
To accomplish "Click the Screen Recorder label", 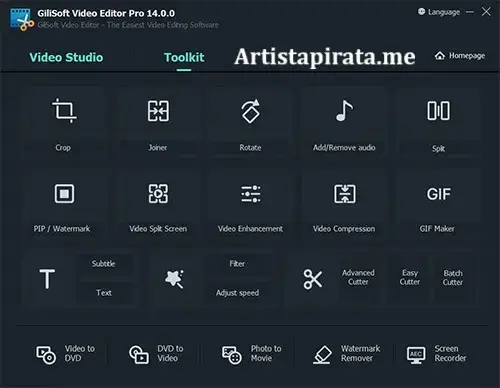I will [450, 353].
